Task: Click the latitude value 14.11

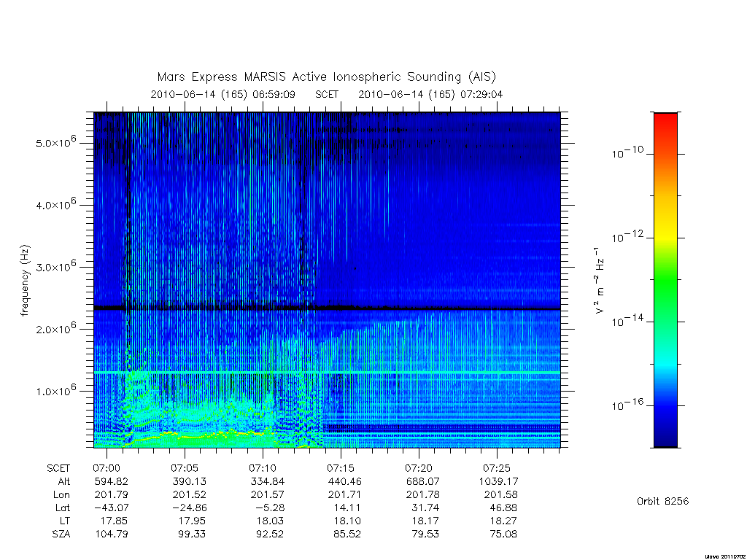Action: pos(347,508)
